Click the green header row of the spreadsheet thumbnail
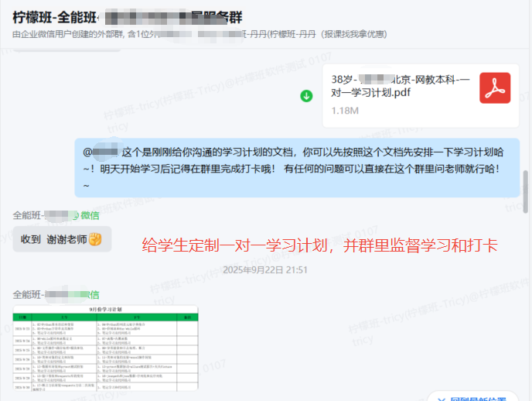This screenshot has height=401, width=532. [105, 317]
